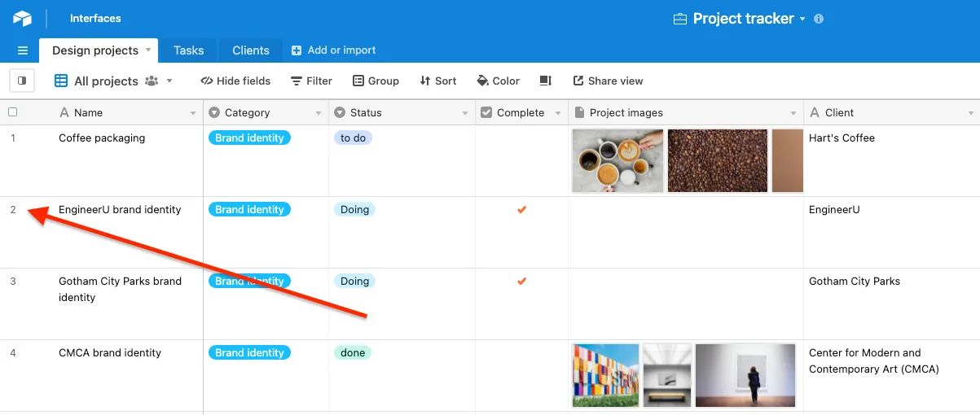Click the info icon beside Project tracker

(819, 19)
